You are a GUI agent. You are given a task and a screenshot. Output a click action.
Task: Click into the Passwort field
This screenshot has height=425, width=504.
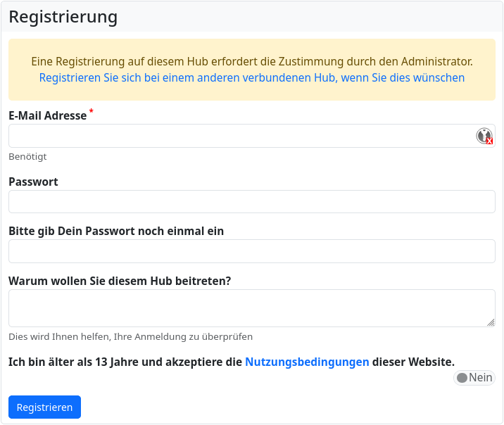click(x=251, y=201)
